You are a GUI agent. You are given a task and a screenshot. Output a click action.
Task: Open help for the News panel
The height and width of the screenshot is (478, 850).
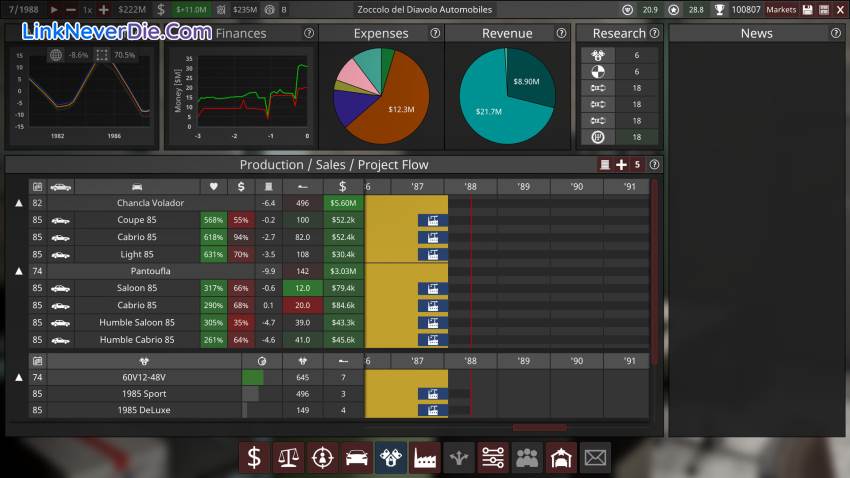(x=835, y=33)
